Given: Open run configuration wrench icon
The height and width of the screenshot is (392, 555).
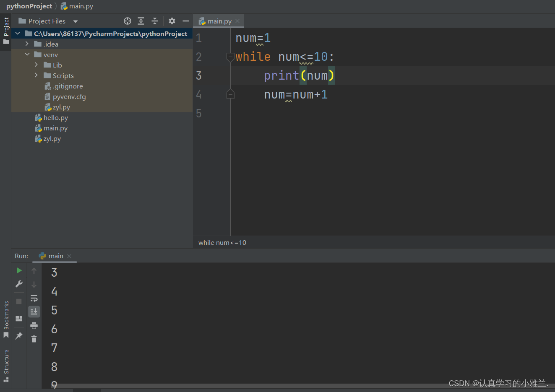Looking at the screenshot, I should pyautogui.click(x=19, y=284).
